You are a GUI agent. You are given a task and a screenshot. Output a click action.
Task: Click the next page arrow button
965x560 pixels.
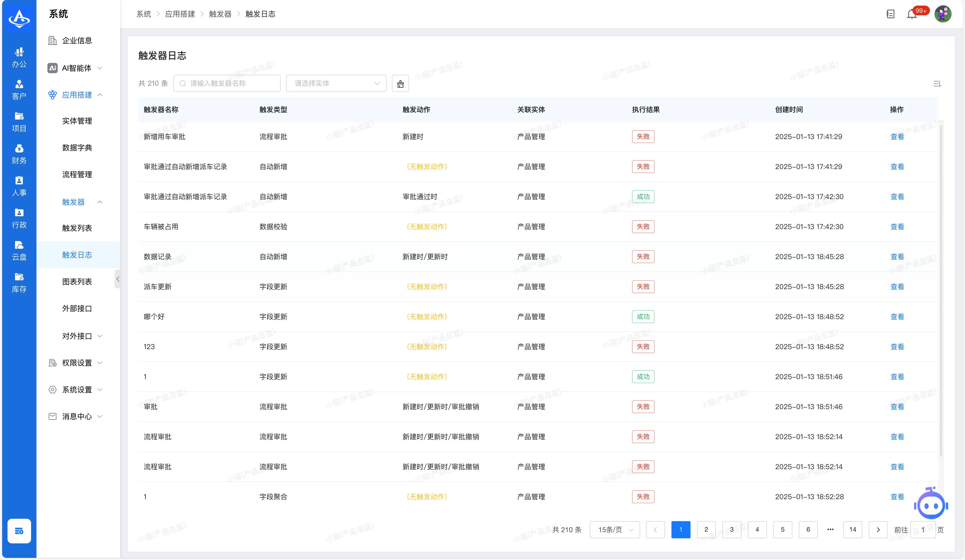click(x=878, y=529)
